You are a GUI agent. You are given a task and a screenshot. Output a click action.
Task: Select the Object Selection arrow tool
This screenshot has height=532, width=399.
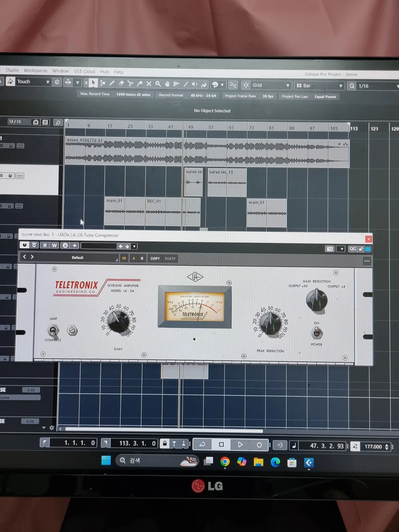(93, 82)
